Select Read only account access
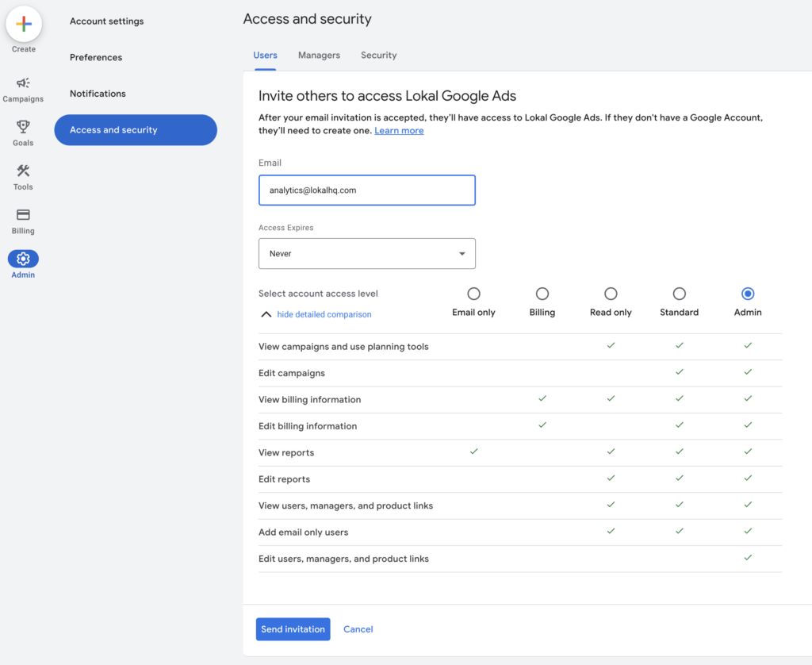The image size is (812, 665). point(611,293)
